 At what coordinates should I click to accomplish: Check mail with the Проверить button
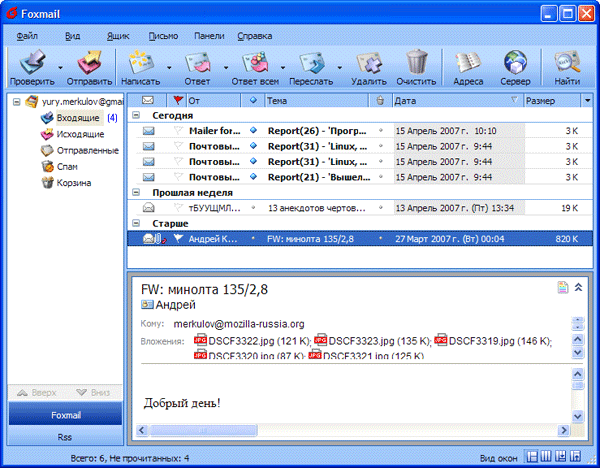pos(32,68)
